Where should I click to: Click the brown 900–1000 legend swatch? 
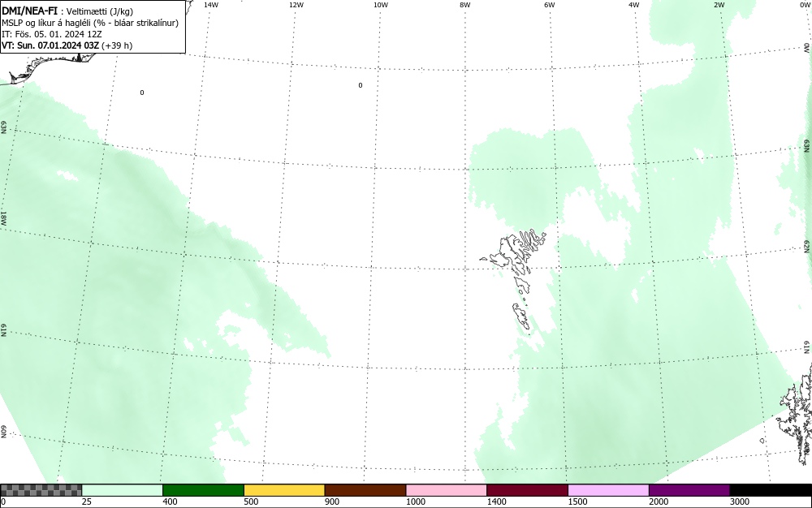(x=365, y=490)
